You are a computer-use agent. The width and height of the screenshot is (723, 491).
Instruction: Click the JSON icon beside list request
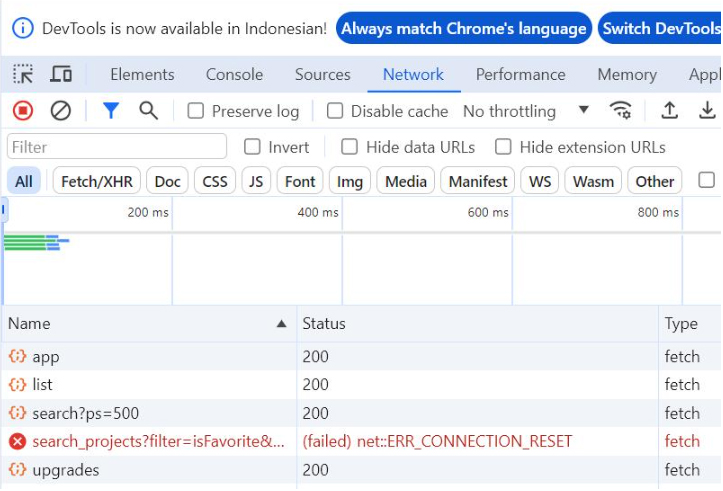click(18, 384)
